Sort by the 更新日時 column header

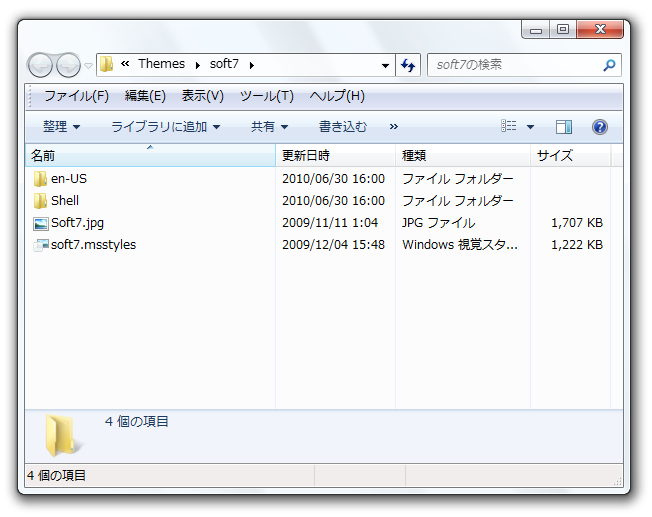pos(336,156)
